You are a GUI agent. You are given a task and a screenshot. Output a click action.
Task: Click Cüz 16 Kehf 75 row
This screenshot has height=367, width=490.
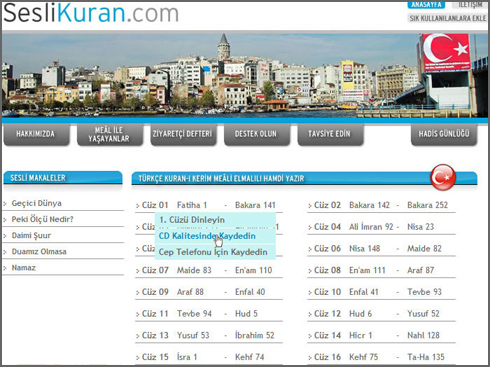click(x=381, y=357)
